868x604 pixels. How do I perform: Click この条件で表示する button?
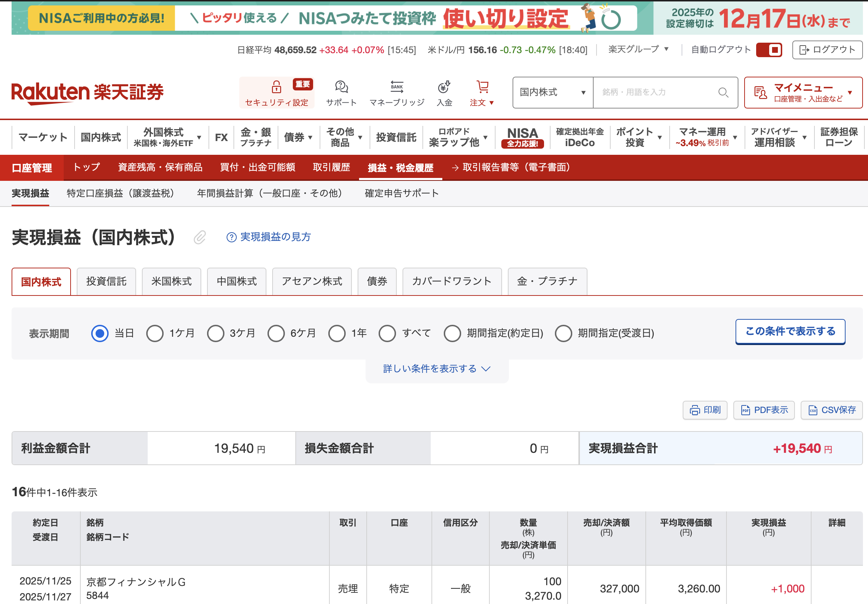790,331
